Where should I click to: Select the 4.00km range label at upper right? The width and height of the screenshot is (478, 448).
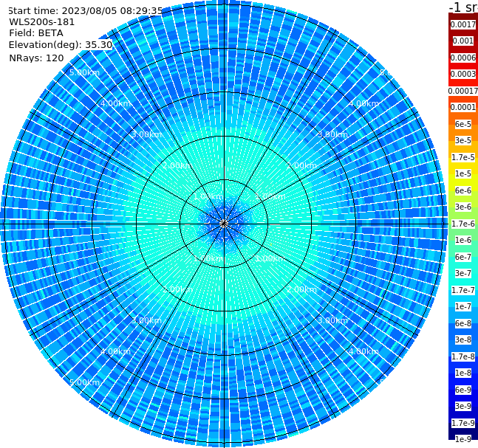363,103
